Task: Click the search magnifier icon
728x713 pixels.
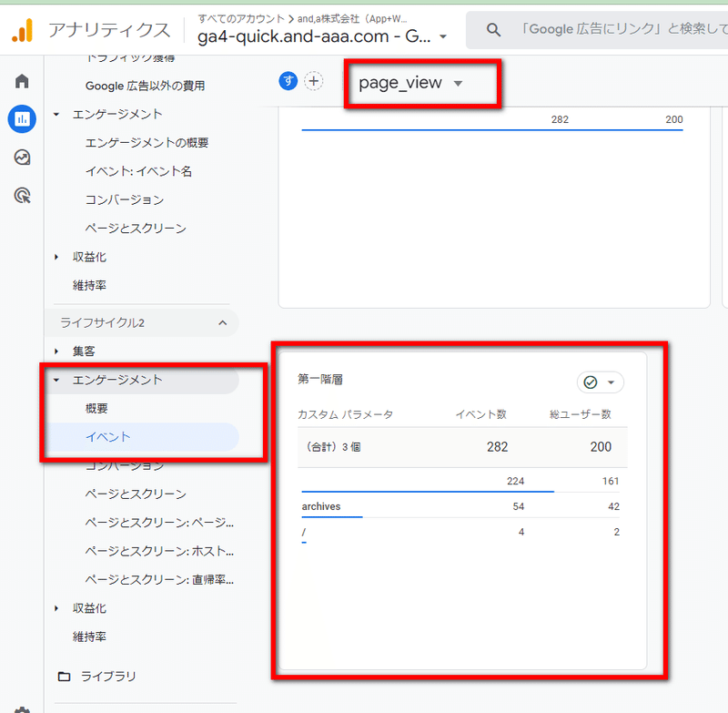Action: (x=493, y=30)
